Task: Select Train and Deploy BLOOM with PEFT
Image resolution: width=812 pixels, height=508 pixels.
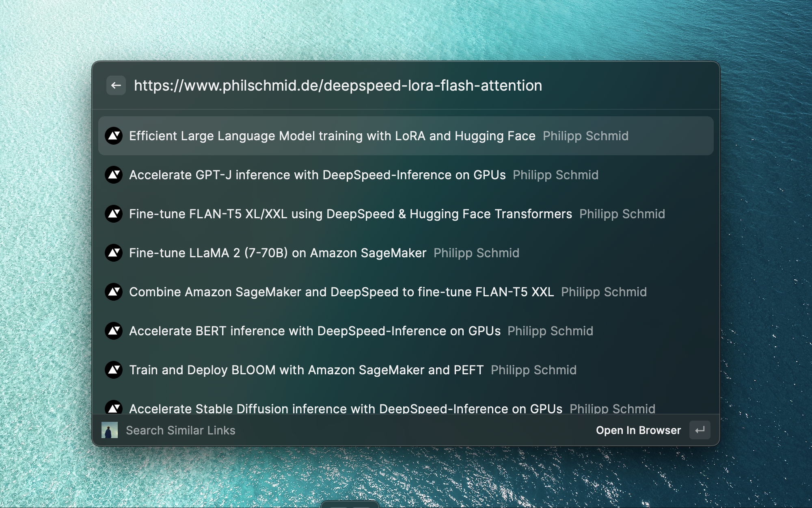Action: coord(306,370)
